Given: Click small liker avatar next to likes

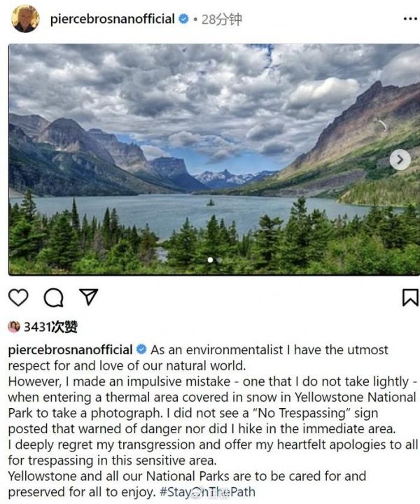Looking at the screenshot, I should (14, 327).
